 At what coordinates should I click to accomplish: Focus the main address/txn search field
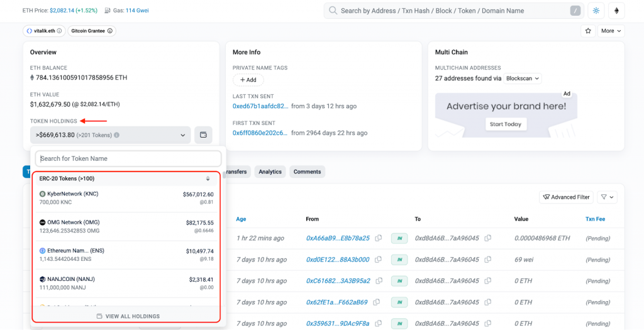pyautogui.click(x=453, y=11)
